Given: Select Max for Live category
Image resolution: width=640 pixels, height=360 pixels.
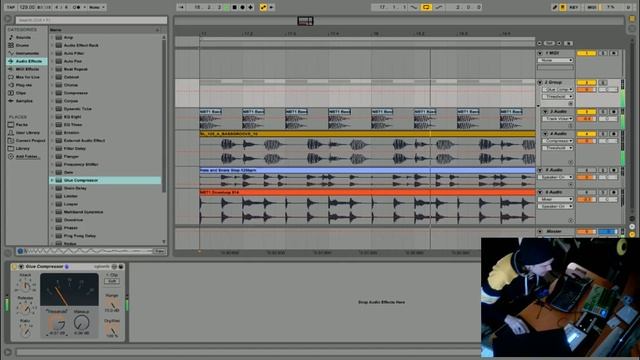Looking at the screenshot, I should coord(27,77).
